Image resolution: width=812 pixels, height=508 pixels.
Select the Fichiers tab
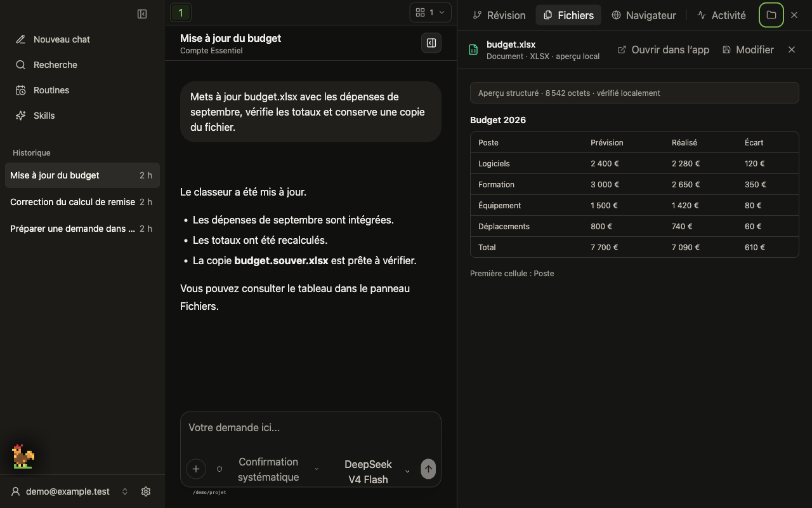[568, 15]
